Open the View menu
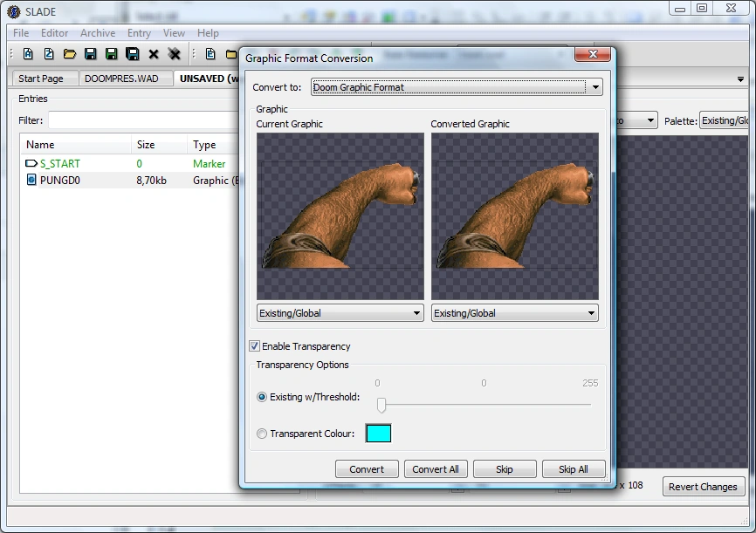Viewport: 756px width, 533px height. [174, 33]
